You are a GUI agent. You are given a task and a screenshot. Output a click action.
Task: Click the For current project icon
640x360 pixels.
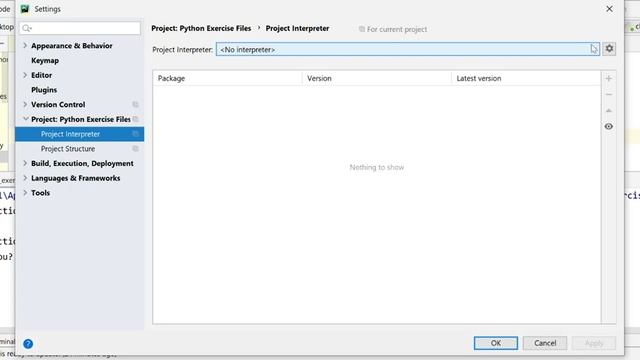[x=362, y=29]
